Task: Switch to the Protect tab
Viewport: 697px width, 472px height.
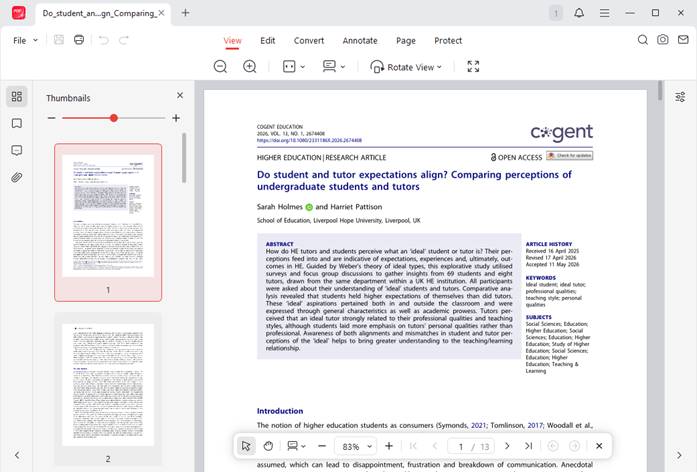Action: pos(448,40)
